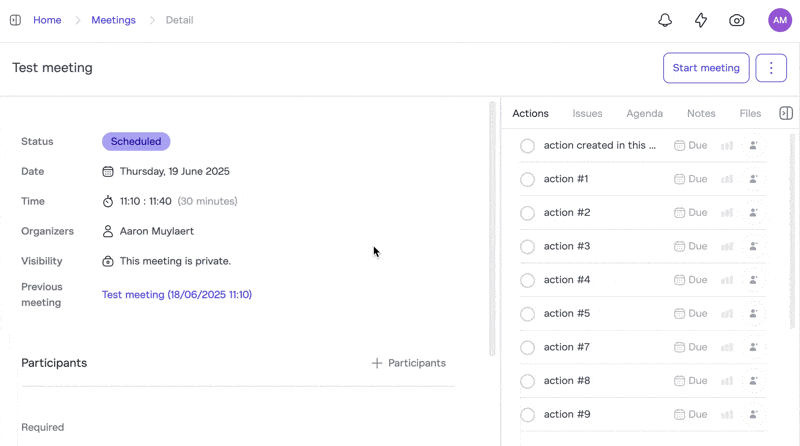
Task: Open the previous Test meeting link
Action: pyautogui.click(x=177, y=295)
